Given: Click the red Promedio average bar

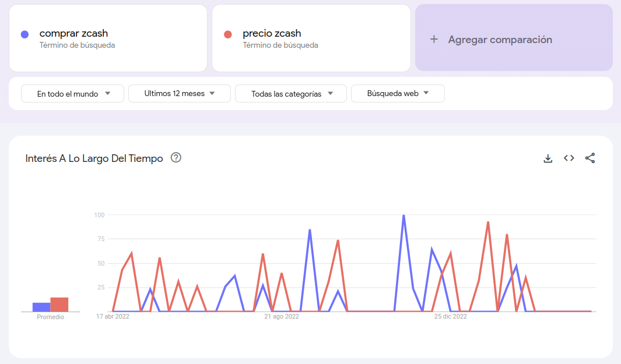Looking at the screenshot, I should [x=59, y=305].
